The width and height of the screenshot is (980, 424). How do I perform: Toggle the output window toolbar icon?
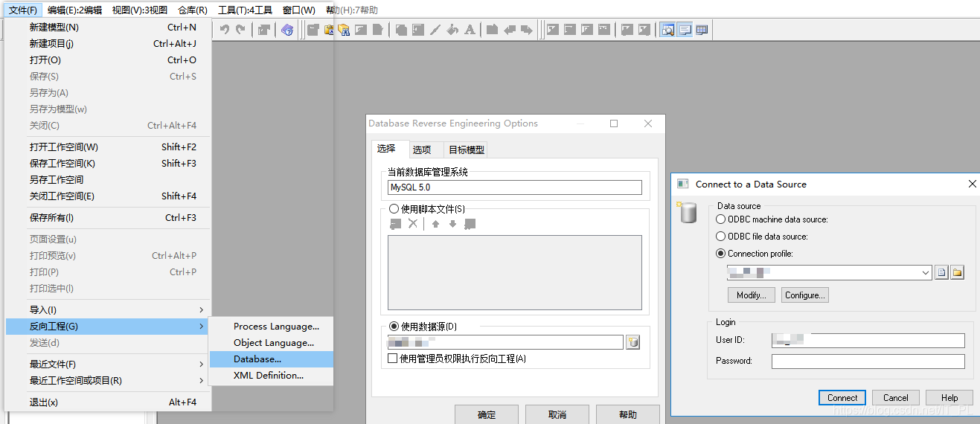point(685,30)
